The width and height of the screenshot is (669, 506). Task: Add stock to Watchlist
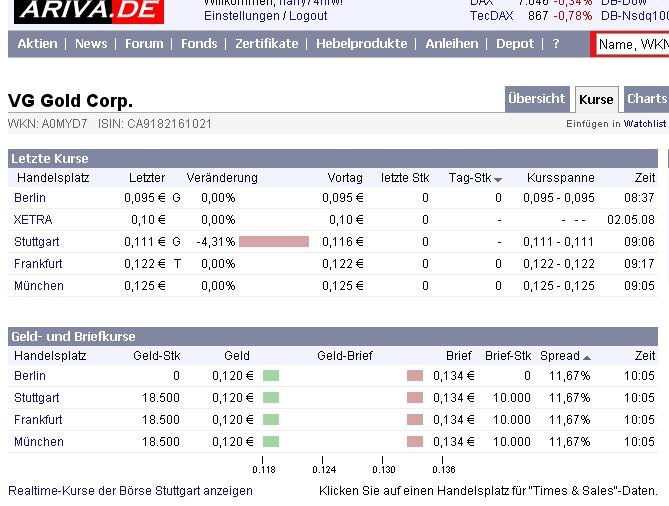point(645,124)
